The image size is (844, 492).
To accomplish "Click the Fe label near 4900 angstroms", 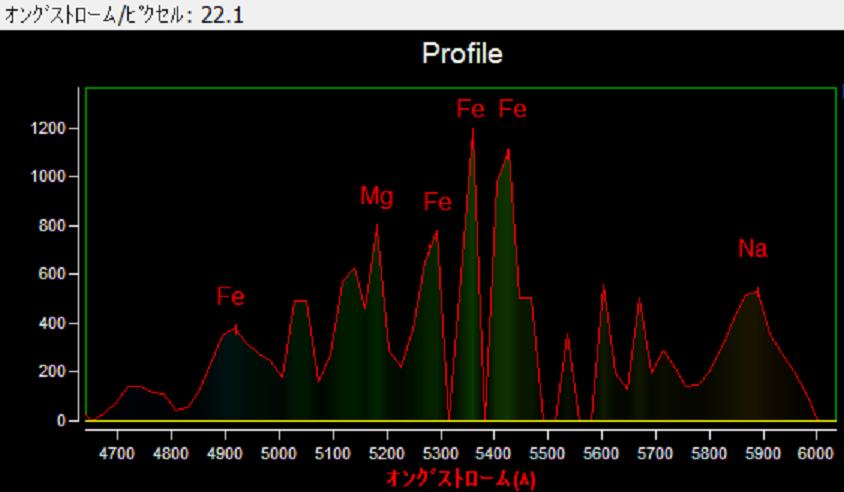I will point(231,297).
